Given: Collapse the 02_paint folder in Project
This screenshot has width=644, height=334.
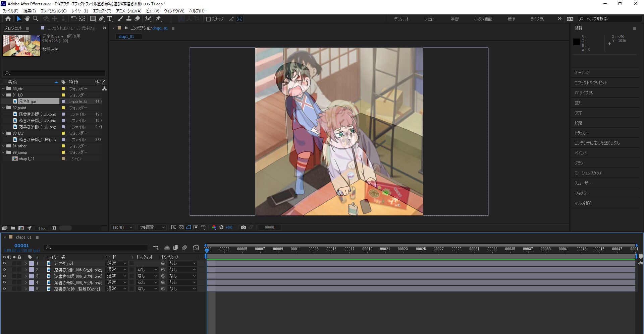Looking at the screenshot, I should (3, 108).
